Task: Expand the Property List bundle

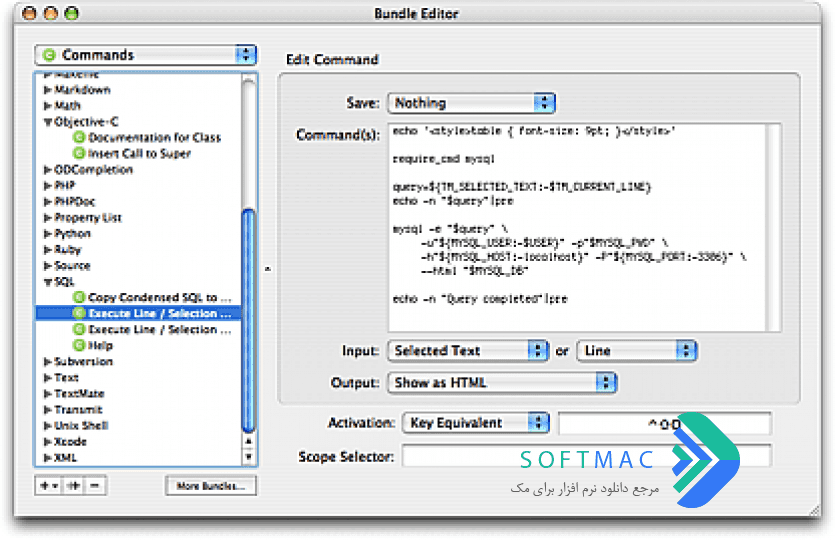Action: pyautogui.click(x=47, y=217)
